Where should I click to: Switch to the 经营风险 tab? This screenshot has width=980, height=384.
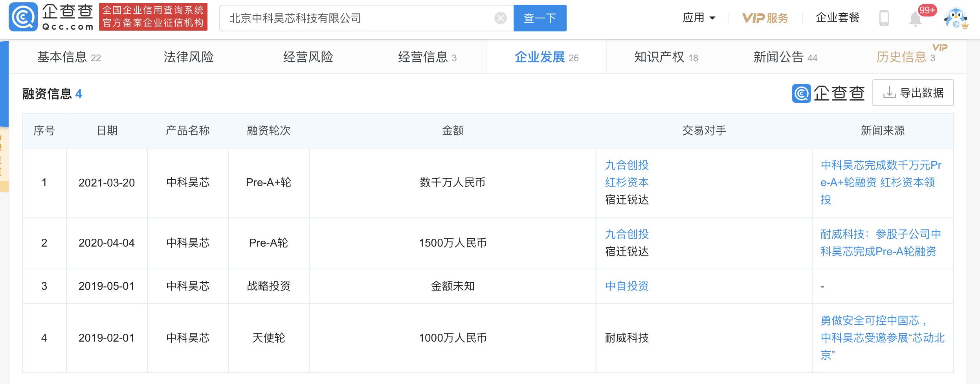(x=308, y=57)
